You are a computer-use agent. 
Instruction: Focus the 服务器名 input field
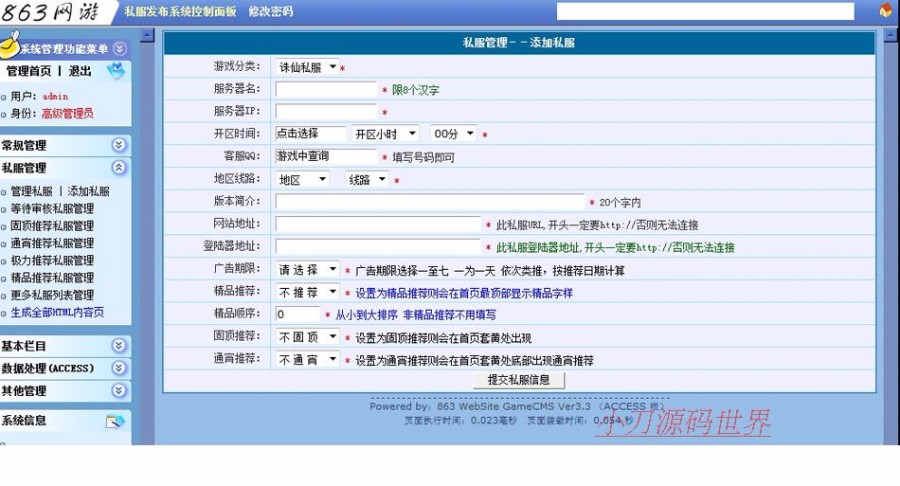326,89
